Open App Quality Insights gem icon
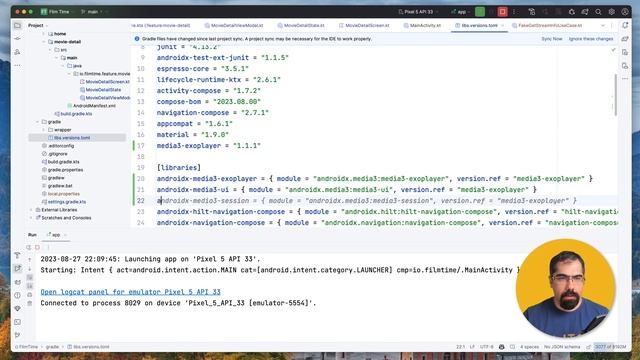This screenshot has height=360, width=640. click(x=18, y=309)
